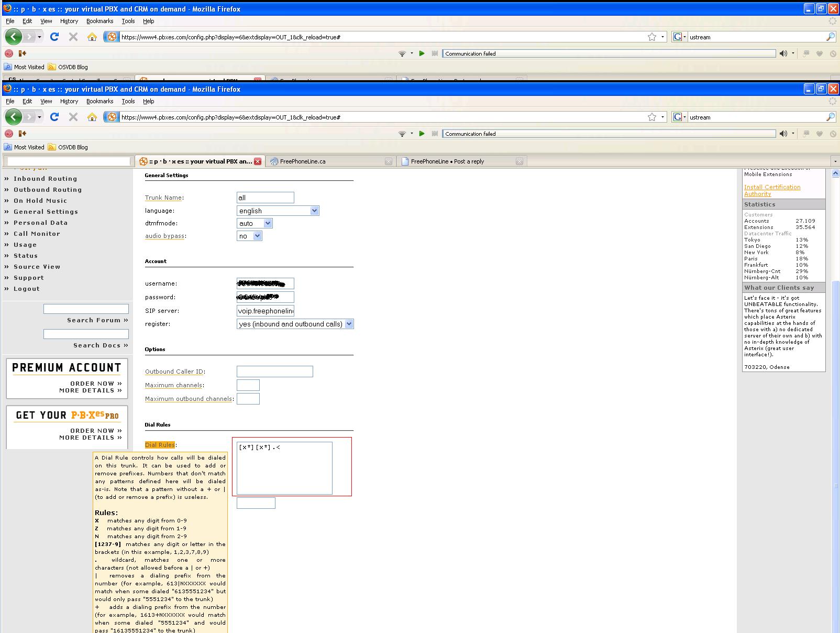Click the play button in front window's toolbar
The width and height of the screenshot is (840, 633).
coord(422,134)
